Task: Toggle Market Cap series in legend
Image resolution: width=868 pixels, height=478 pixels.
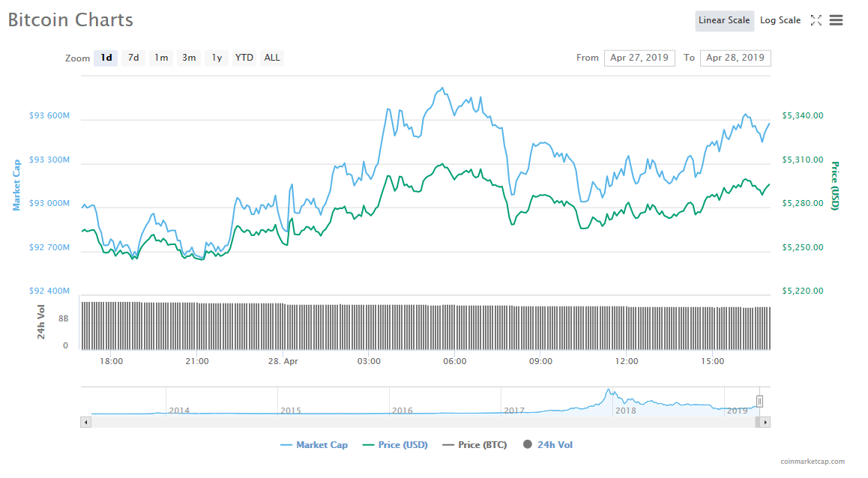Action: 314,445
